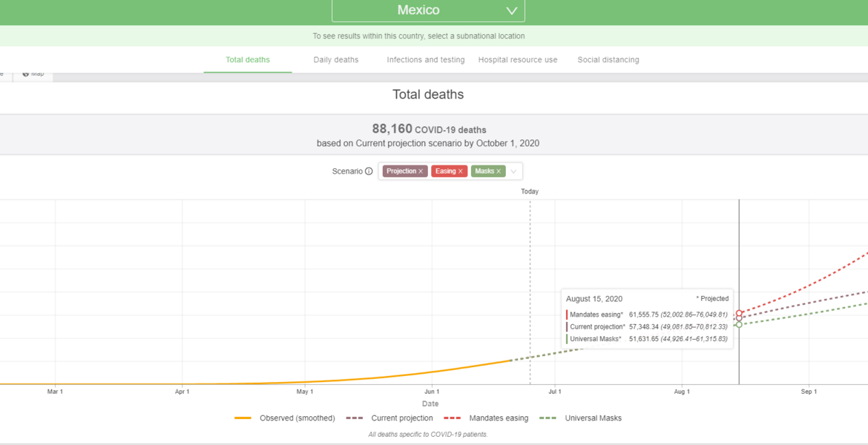
Task: Remove the Projection scenario tag
Action: [421, 171]
